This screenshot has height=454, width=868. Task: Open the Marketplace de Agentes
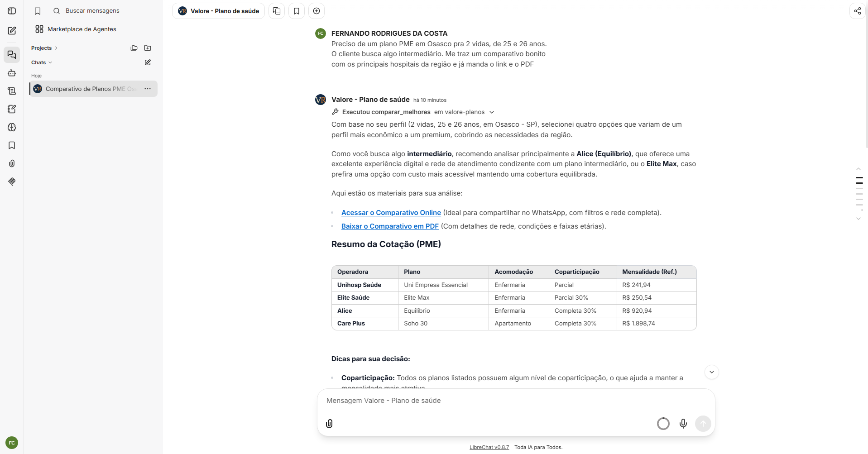click(76, 29)
